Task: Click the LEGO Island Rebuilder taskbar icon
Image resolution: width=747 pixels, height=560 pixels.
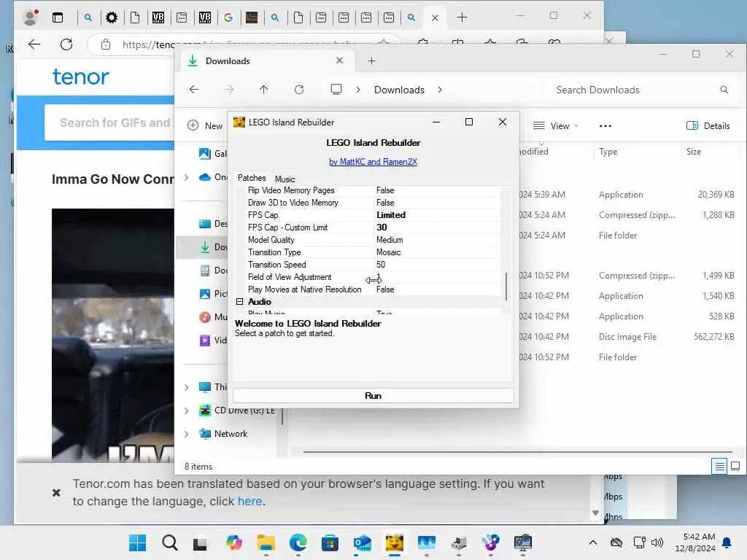Action: [394, 542]
